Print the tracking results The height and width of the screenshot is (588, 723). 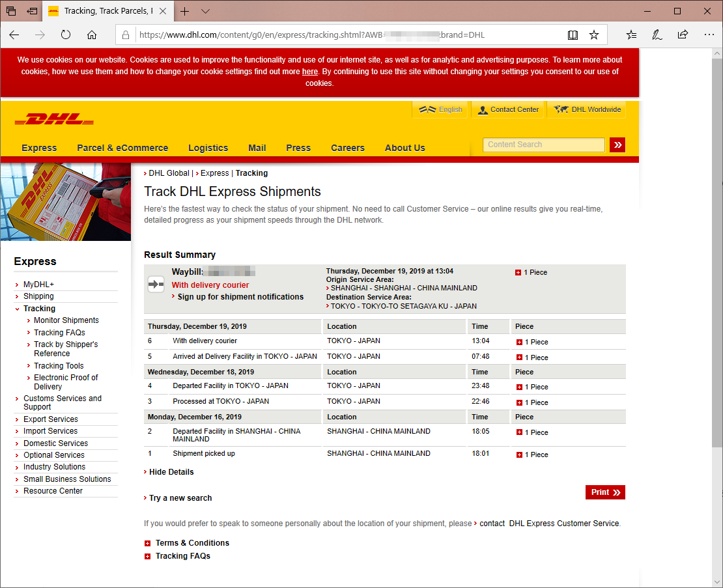[x=605, y=492]
